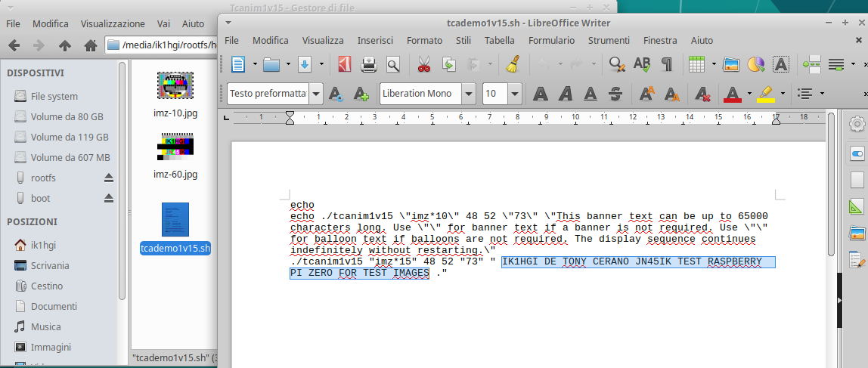Run spelling check with AB checkmark icon
The height and width of the screenshot is (368, 868).
[x=642, y=64]
